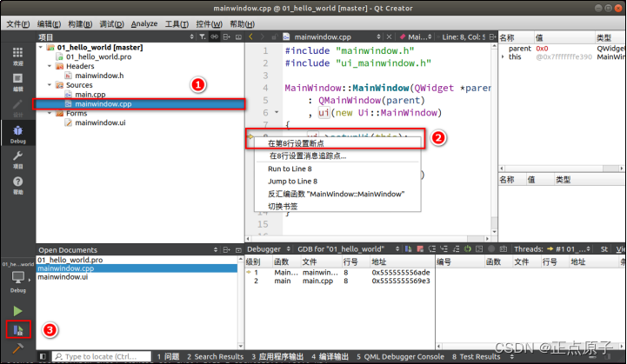Image resolution: width=627 pixels, height=364 pixels.
Task: Build project with the hammer icon
Action: tap(17, 348)
